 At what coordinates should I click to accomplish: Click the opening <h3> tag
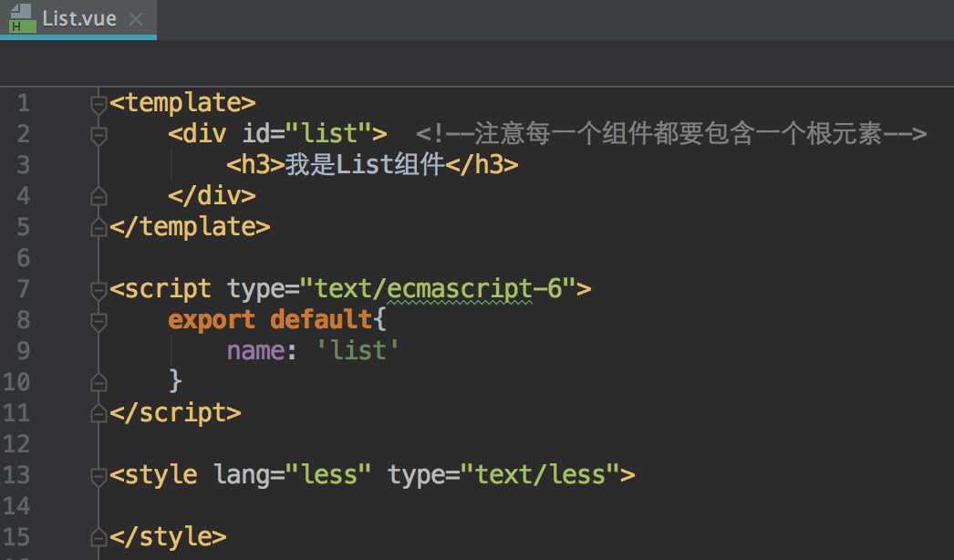255,165
